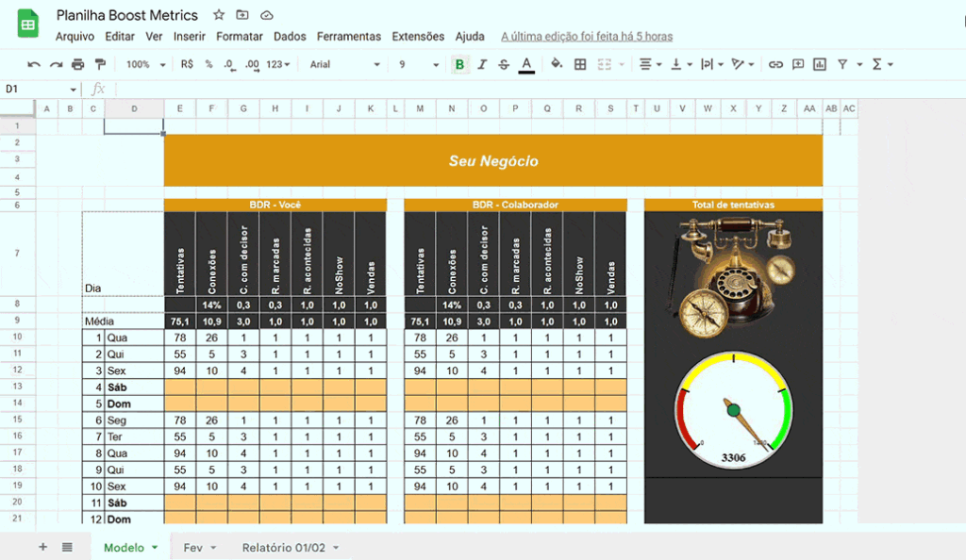This screenshot has height=560, width=966.
Task: Expand the Fev sheet tab options arrow
Action: coord(213,548)
